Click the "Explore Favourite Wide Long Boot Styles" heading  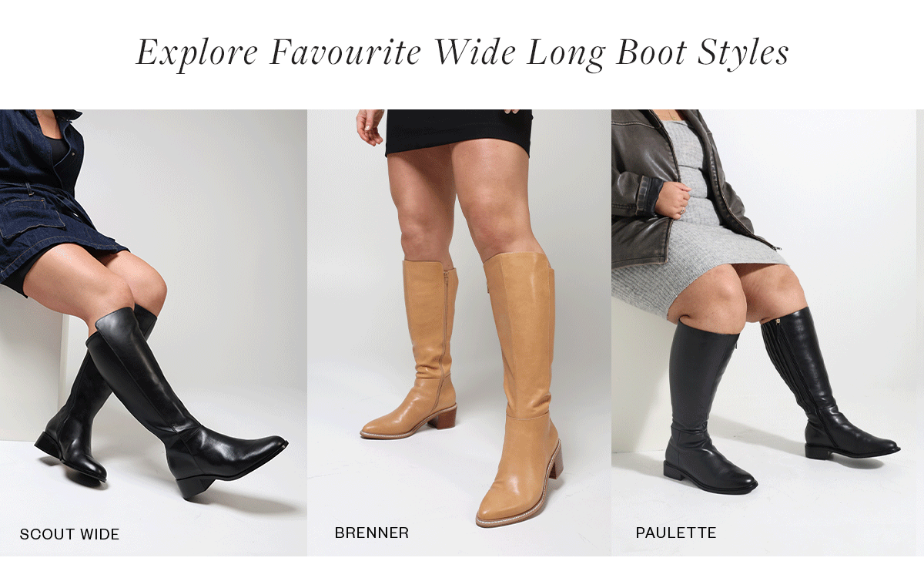point(462,53)
